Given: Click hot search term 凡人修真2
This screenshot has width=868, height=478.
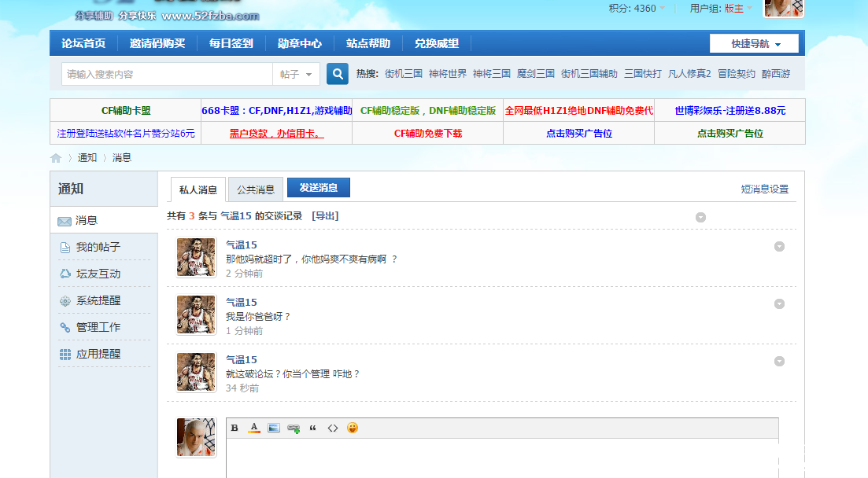Looking at the screenshot, I should [689, 74].
